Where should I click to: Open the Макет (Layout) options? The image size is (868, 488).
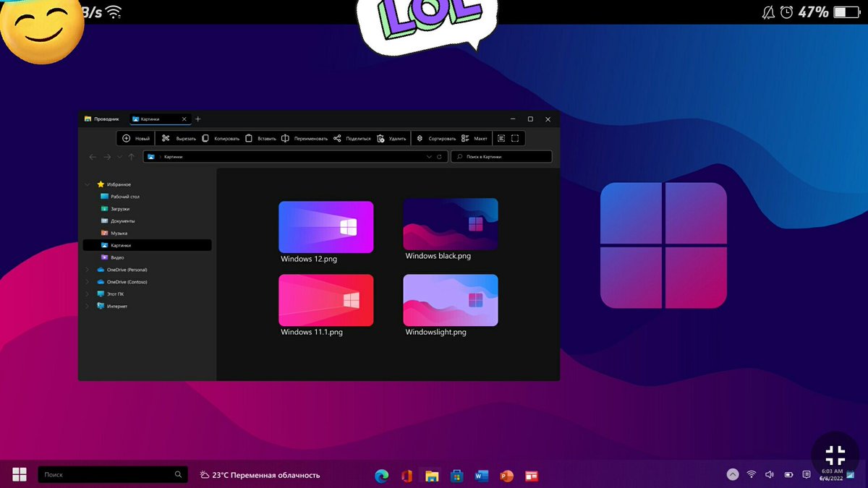click(475, 138)
